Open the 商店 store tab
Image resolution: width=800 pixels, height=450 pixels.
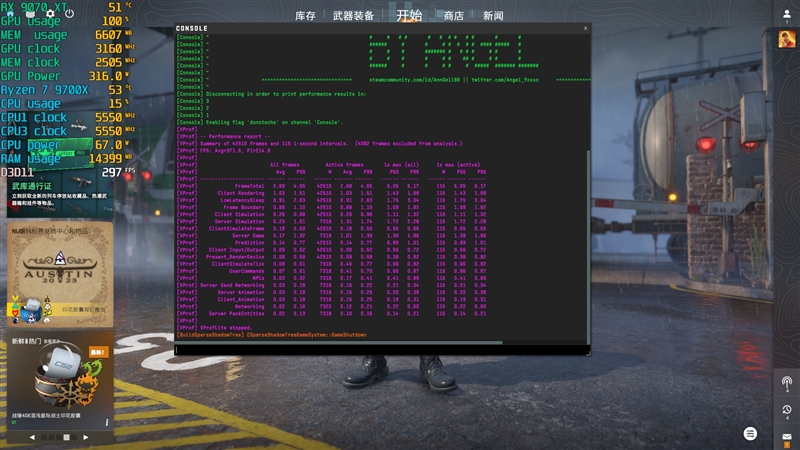click(453, 16)
